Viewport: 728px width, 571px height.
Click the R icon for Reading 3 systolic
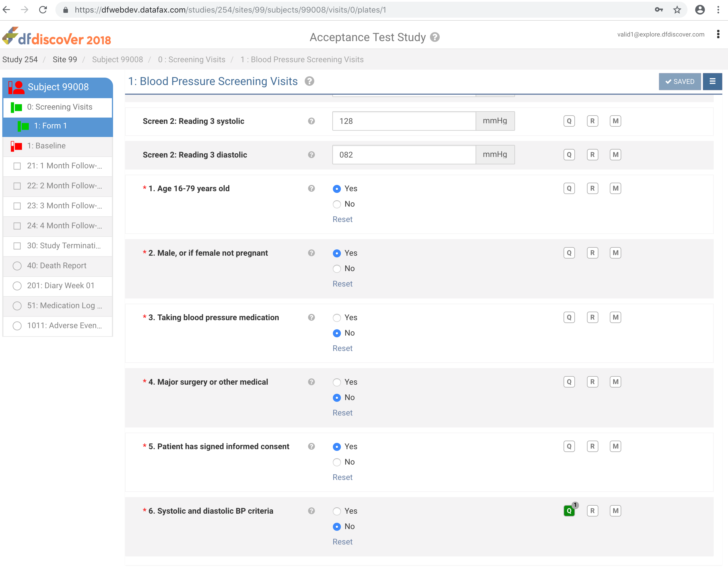(592, 121)
